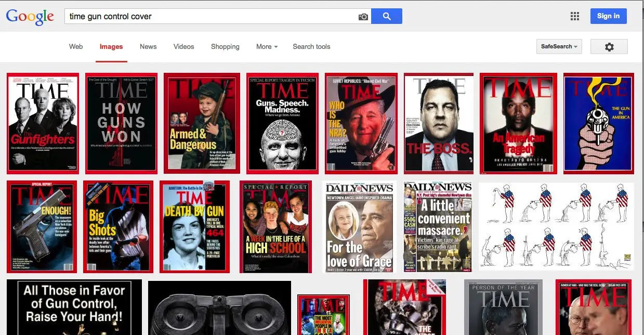
Task: Open the 'Big Shots' TIME cover
Action: (118, 227)
